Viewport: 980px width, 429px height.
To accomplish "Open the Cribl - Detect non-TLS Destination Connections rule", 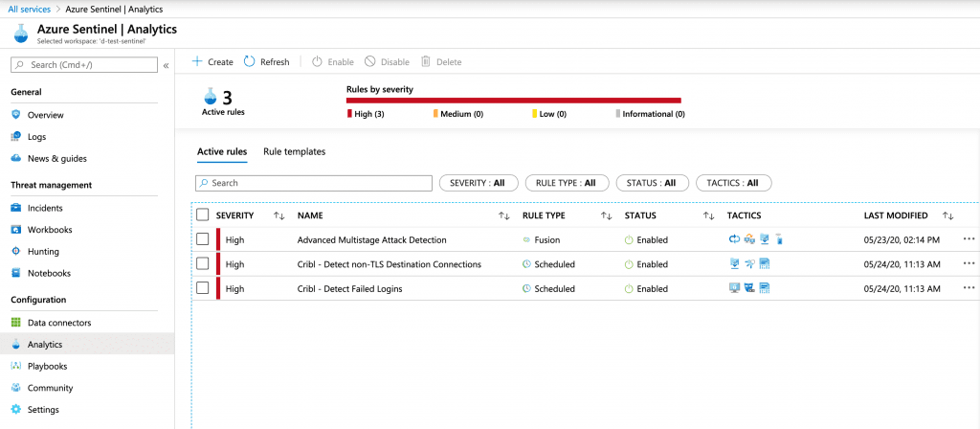I will [389, 264].
